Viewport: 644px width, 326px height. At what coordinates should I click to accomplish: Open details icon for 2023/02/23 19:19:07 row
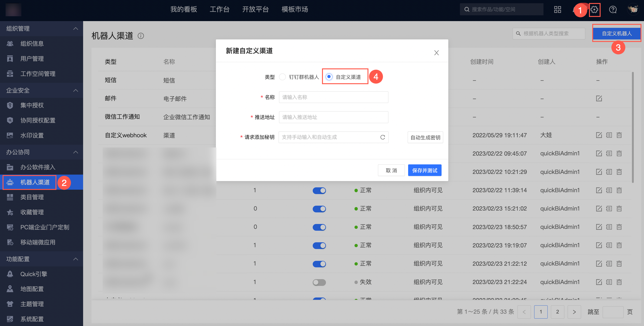pos(609,245)
